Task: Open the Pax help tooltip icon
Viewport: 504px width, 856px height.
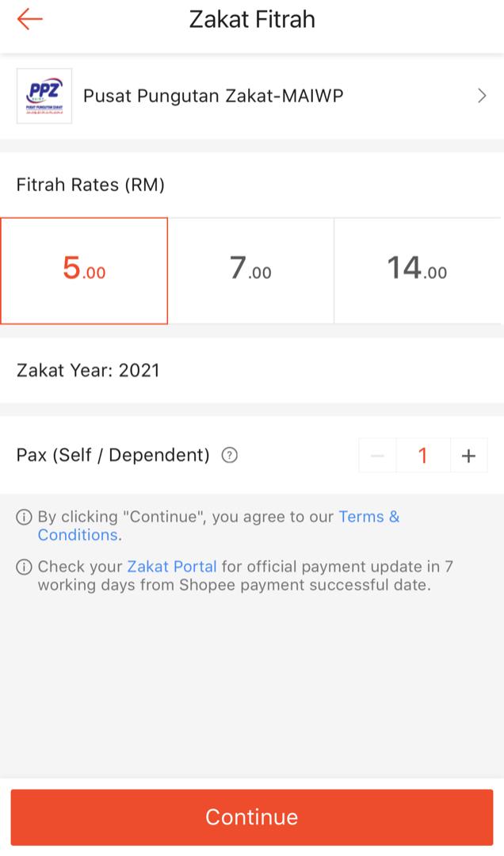Action: point(228,455)
